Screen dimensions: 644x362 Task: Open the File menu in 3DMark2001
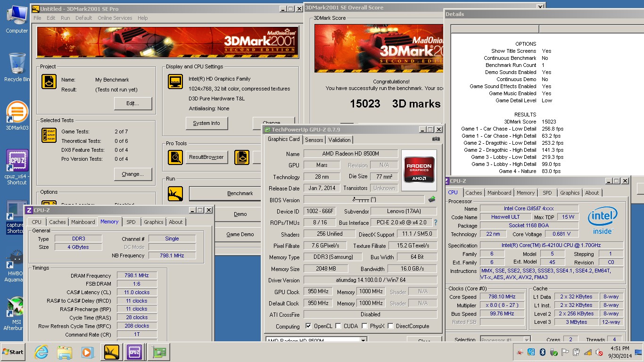pyautogui.click(x=37, y=18)
